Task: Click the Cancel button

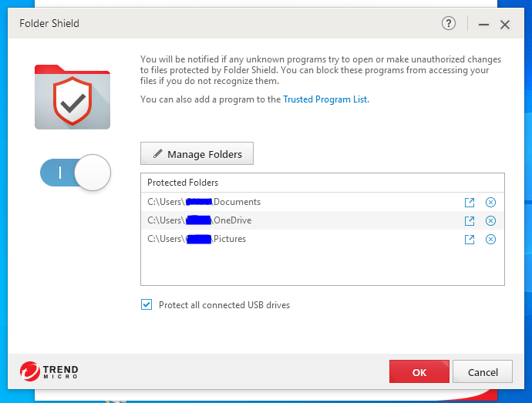Action: [483, 371]
